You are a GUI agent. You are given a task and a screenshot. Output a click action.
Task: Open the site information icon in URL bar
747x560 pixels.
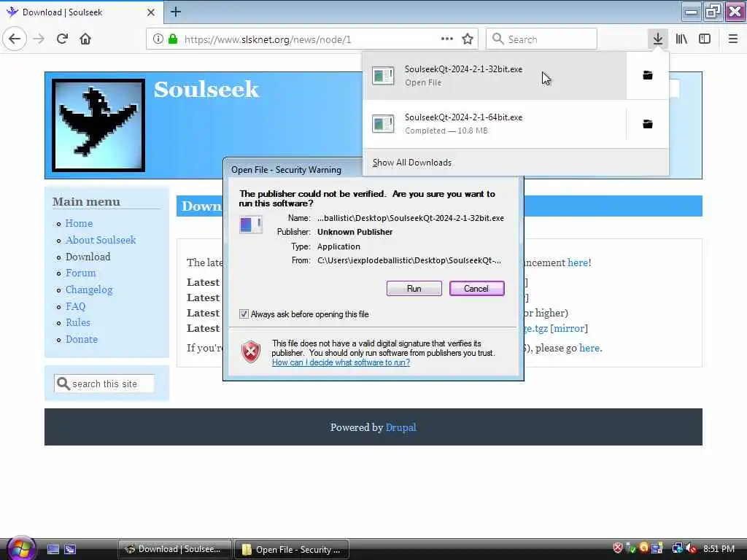pyautogui.click(x=158, y=39)
